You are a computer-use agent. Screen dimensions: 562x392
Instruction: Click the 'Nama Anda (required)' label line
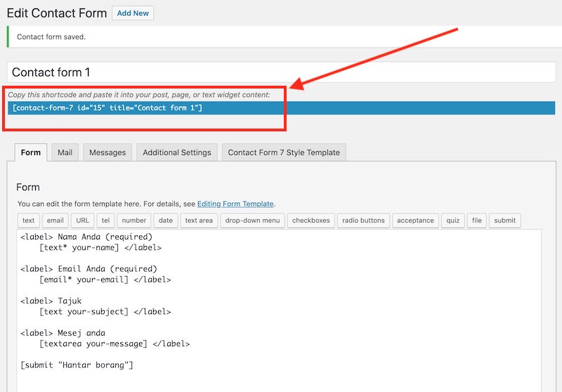86,237
